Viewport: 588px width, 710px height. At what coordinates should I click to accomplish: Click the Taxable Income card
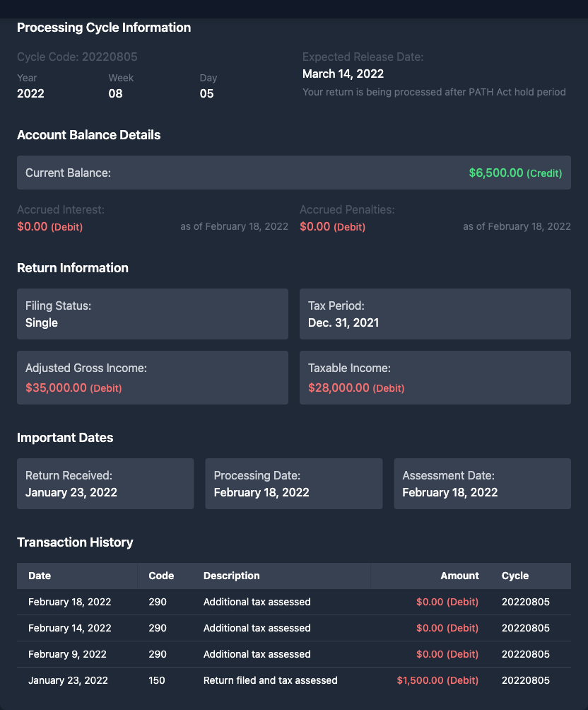pyautogui.click(x=435, y=378)
